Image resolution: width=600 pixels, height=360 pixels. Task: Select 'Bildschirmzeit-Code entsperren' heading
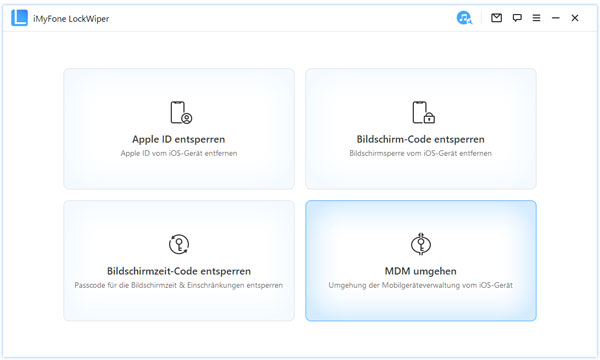[179, 271]
